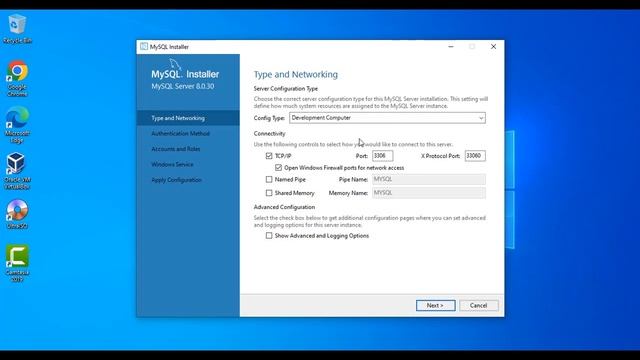The image size is (640, 360).
Task: Click the Connectivity section label
Action: [x=269, y=133]
